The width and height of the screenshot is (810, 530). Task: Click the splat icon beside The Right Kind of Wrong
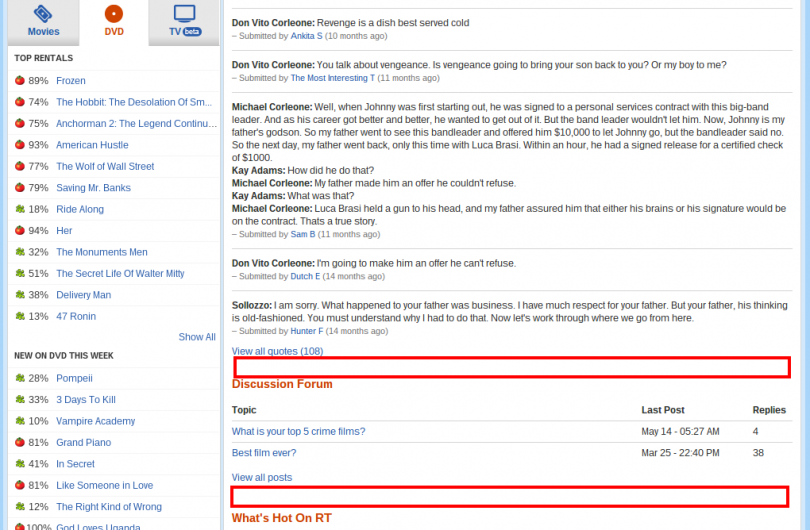(20, 507)
